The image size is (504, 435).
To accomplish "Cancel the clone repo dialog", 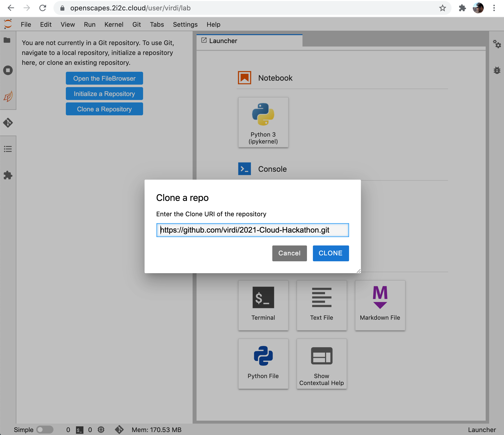I will tap(289, 253).
